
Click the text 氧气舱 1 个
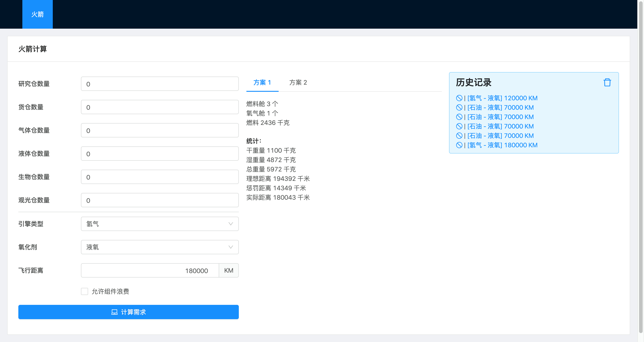click(x=262, y=113)
